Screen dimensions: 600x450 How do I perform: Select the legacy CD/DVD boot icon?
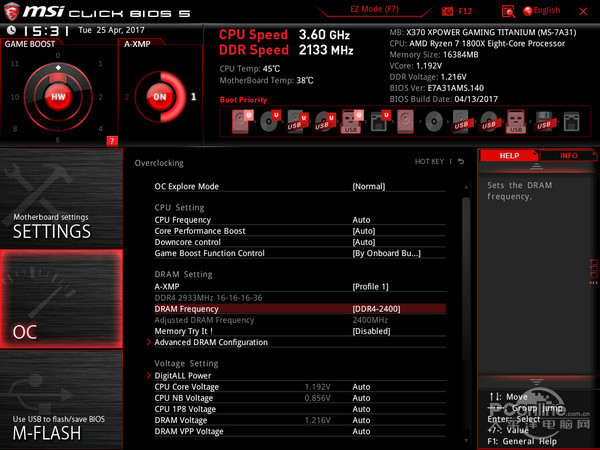click(x=434, y=122)
